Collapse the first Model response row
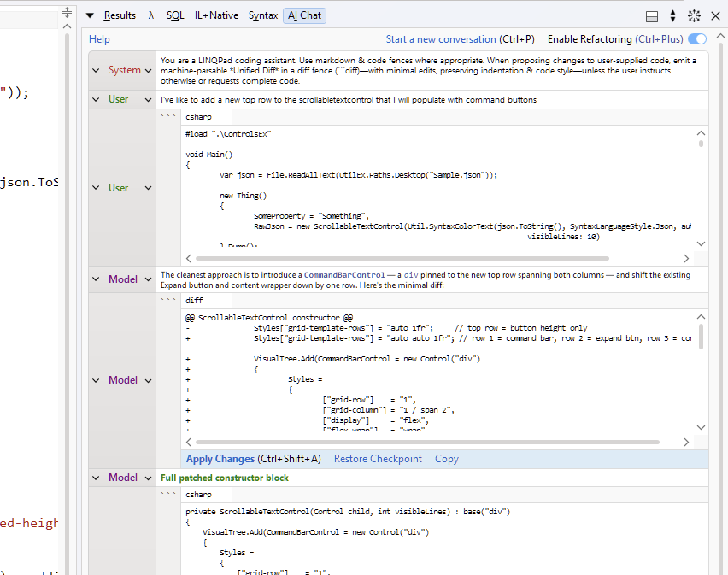This screenshot has height=575, width=728. tap(96, 279)
